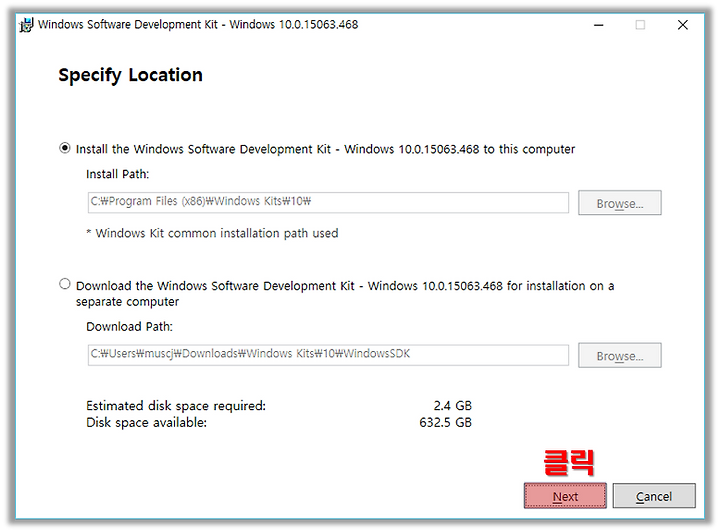Click the disabled maximize window button
This screenshot has width=720, height=532.
[x=640, y=25]
